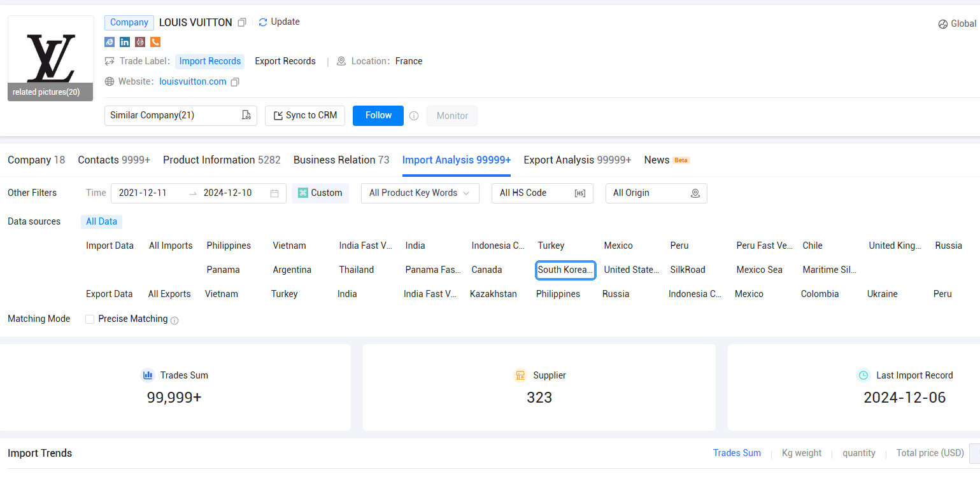The width and height of the screenshot is (980, 479).
Task: Open the Similar Company(21) dropdown
Action: pos(181,116)
